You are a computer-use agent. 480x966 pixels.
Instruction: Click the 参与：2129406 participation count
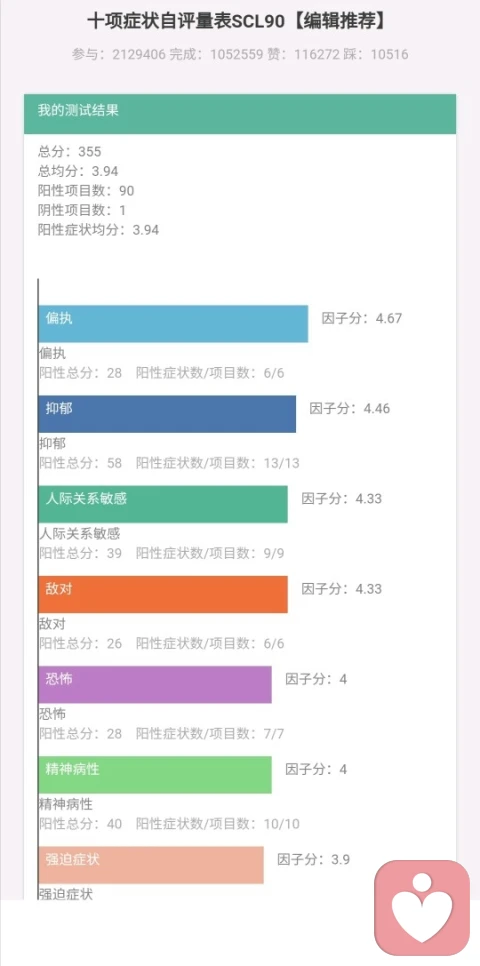118,55
